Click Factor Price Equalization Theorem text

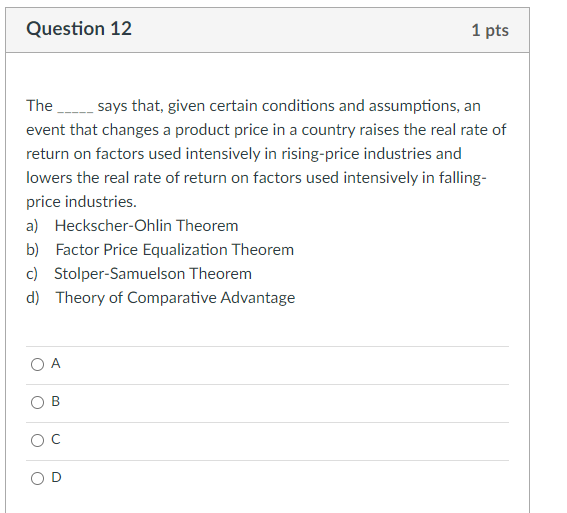(175, 250)
